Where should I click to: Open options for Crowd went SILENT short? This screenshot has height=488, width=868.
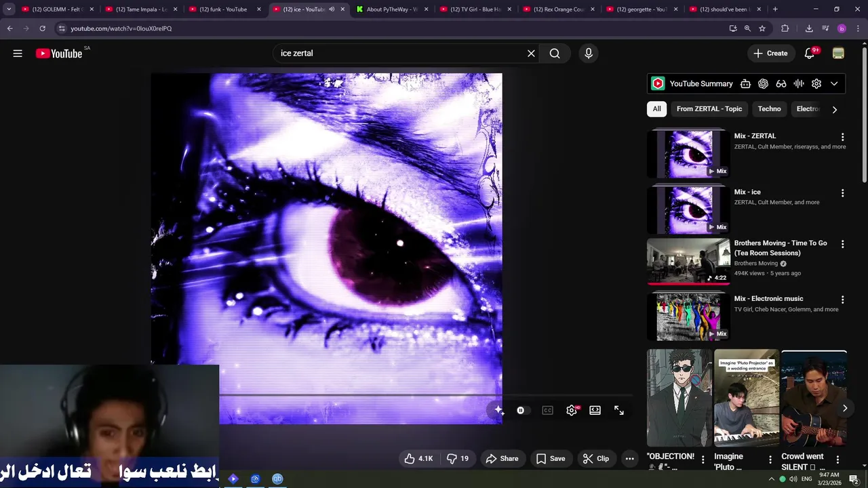[837, 460]
